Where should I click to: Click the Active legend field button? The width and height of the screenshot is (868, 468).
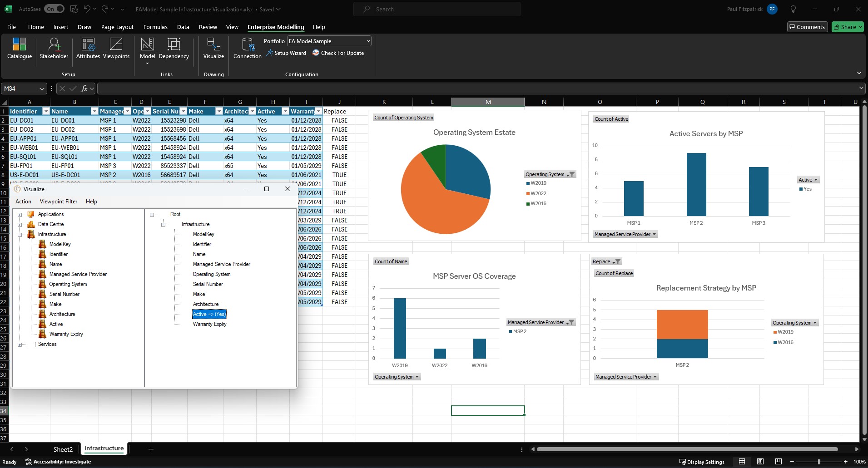pos(808,180)
